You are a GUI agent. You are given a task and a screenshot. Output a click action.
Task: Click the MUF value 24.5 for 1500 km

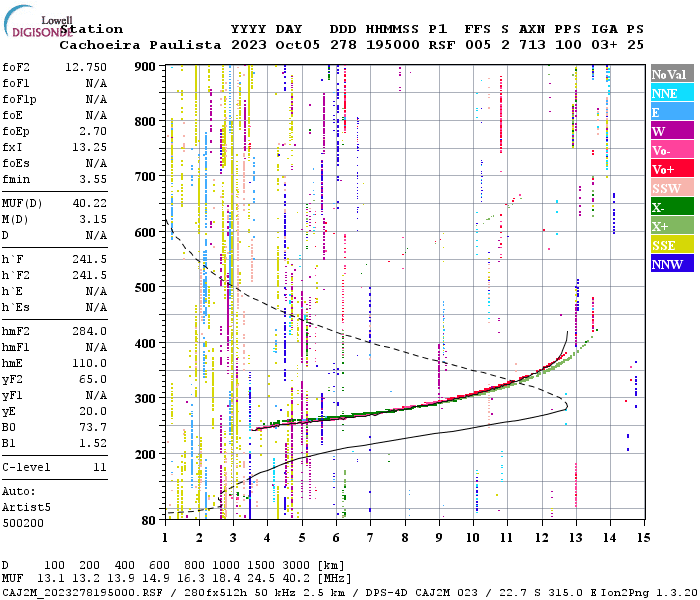(262, 578)
